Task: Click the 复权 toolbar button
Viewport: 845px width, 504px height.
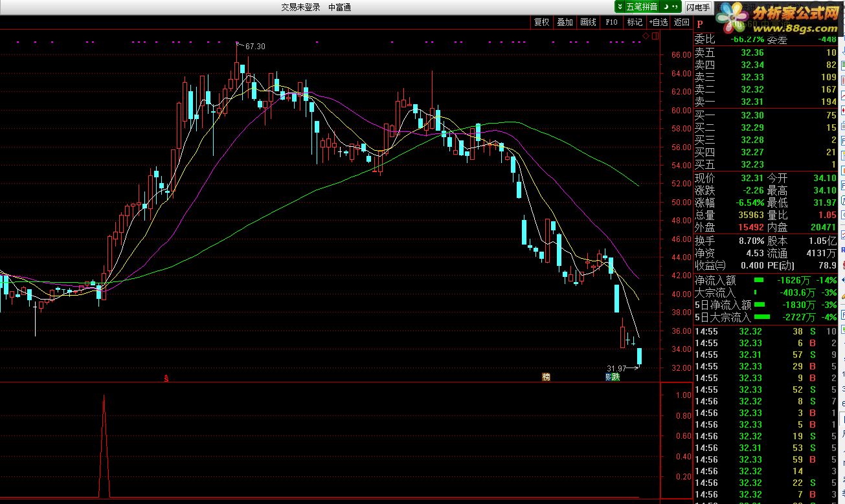Action: point(541,22)
